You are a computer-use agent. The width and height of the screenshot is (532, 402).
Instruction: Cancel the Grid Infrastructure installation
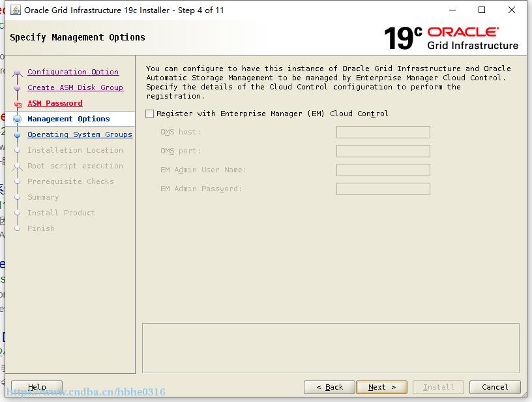(495, 387)
